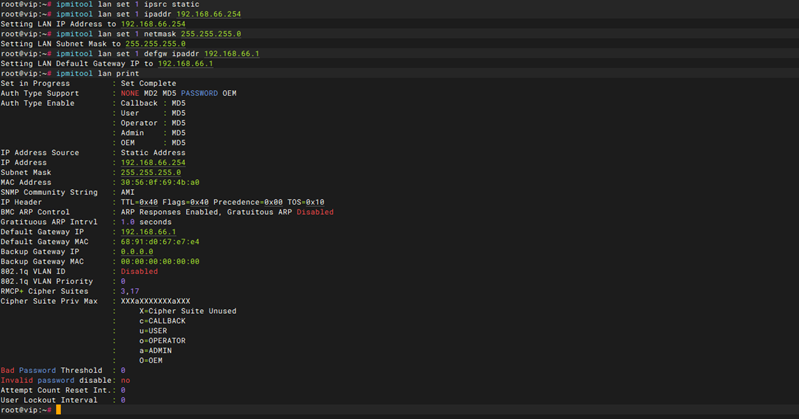Click the 'Operator : MD5' row
The height and width of the screenshot is (419, 799).
[153, 123]
